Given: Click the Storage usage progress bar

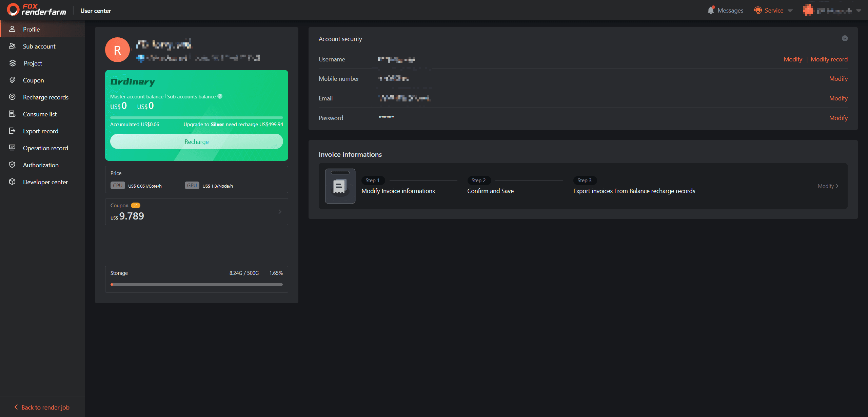Looking at the screenshot, I should (196, 284).
